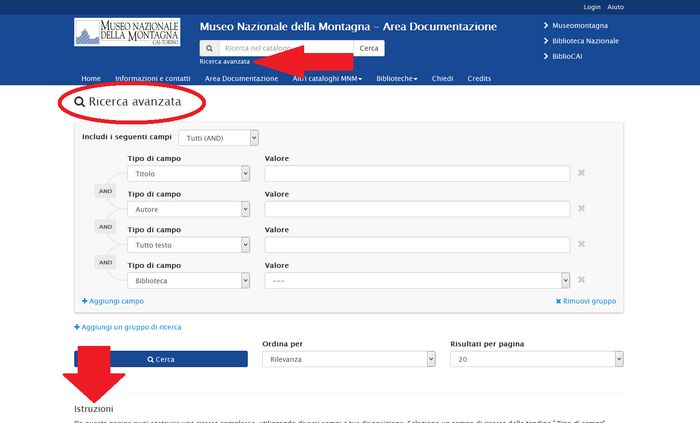Image resolution: width=700 pixels, height=423 pixels.
Task: Click the Autore value input field
Action: tap(417, 209)
